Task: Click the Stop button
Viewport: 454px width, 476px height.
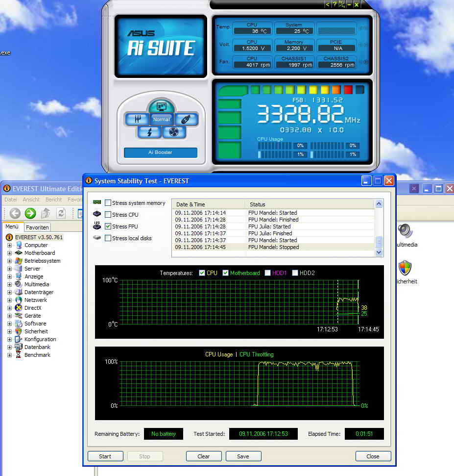Action: (144, 456)
